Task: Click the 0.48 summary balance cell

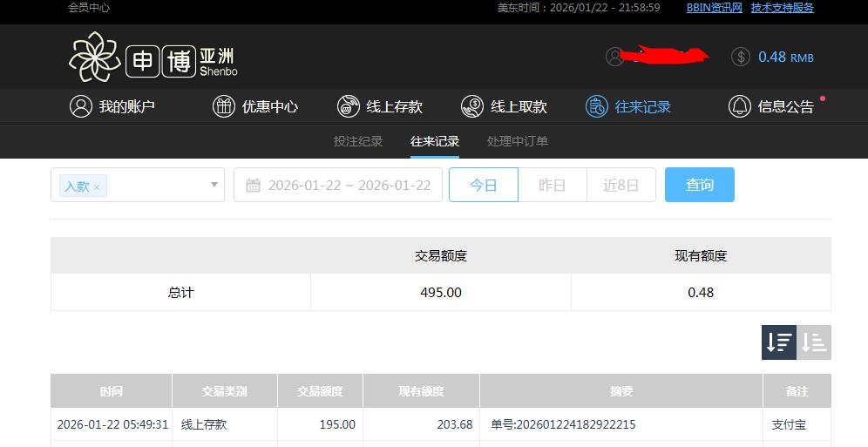Action: coord(701,292)
